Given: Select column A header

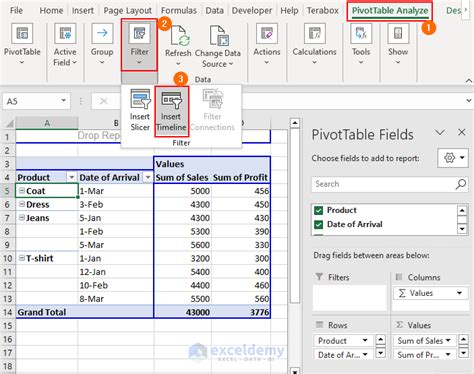Looking at the screenshot, I should 47,123.
